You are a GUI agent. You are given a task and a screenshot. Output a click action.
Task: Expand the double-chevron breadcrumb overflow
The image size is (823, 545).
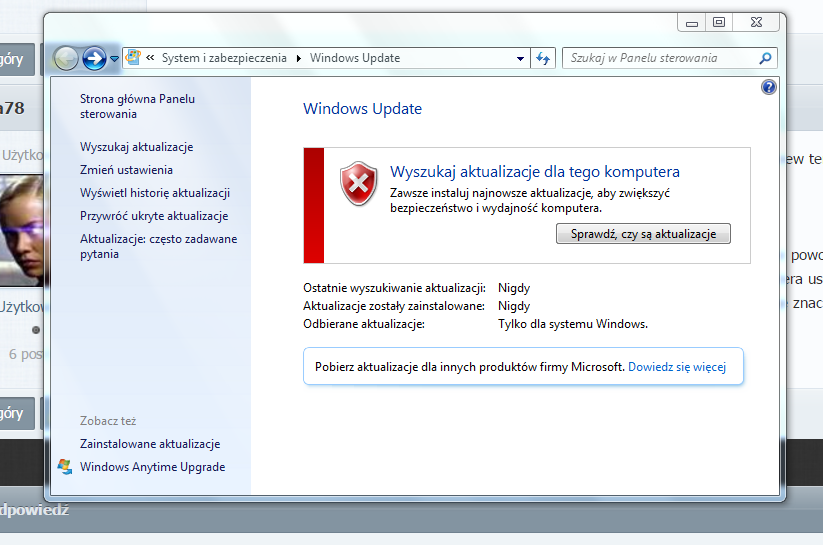150,58
